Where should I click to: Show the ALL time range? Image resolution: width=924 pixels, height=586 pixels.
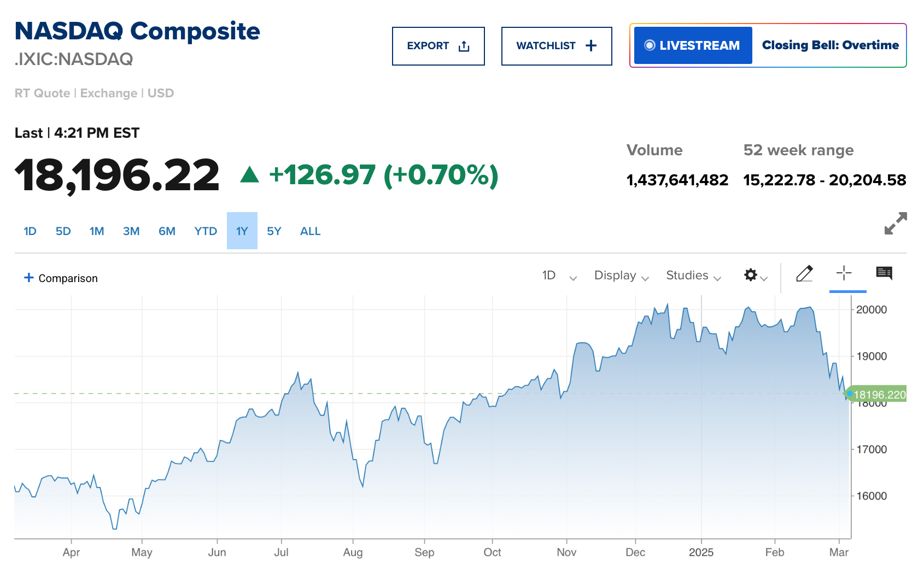click(x=310, y=231)
